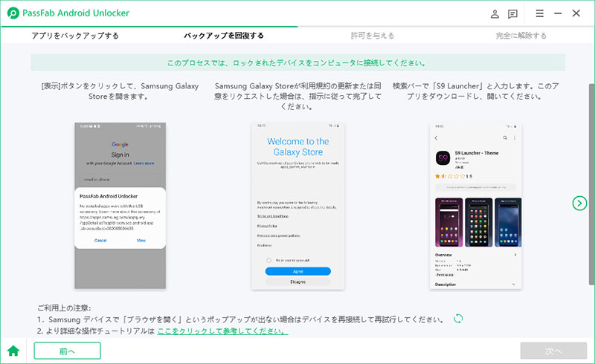Image resolution: width=595 pixels, height=364 pixels.
Task: Click the PassFab Android Unlocker title text
Action: [76, 13]
